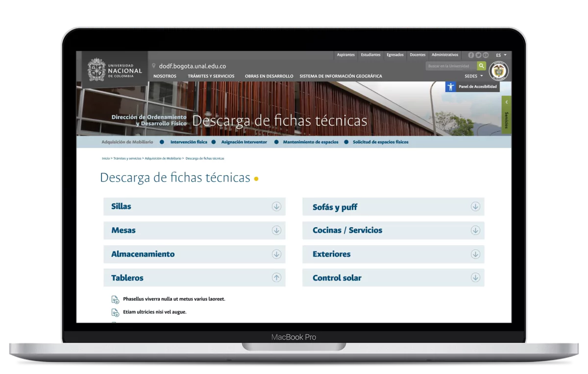Open the OBRAS EN DESARROLLO menu
Viewport: 588px width, 374px height.
click(269, 76)
